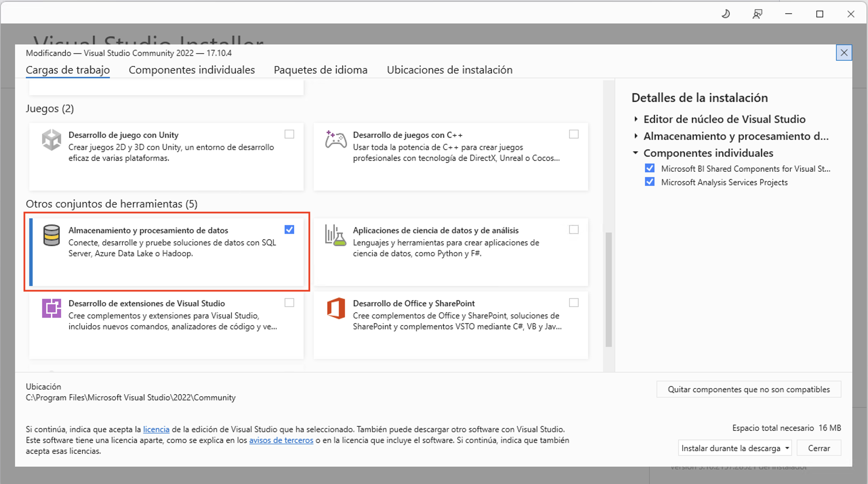Click the Visual Studio extensions purple icon
868x484 pixels.
coord(51,308)
